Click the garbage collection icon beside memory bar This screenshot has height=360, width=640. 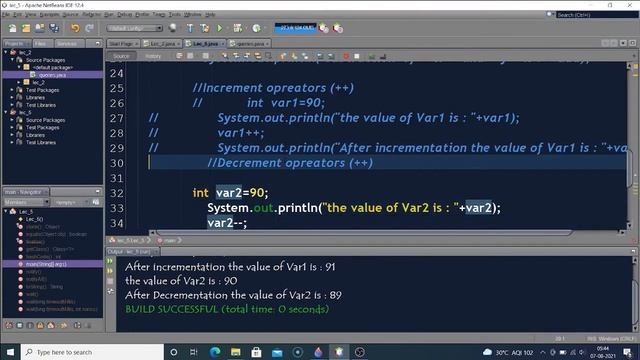pyautogui.click(x=323, y=28)
